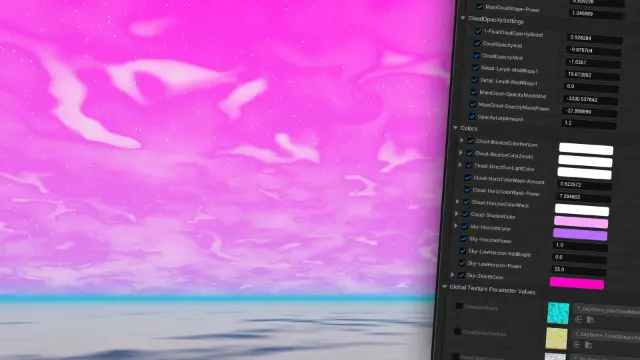The height and width of the screenshot is (360, 640).
Task: Open Cloud-BounceColorHorizon white color swatch
Action: point(586,149)
